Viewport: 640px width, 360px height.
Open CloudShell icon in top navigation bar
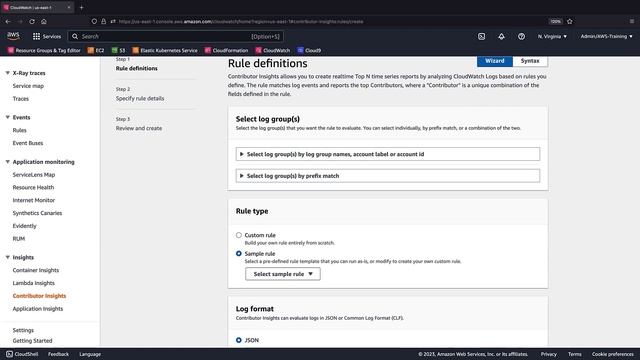[482, 36]
